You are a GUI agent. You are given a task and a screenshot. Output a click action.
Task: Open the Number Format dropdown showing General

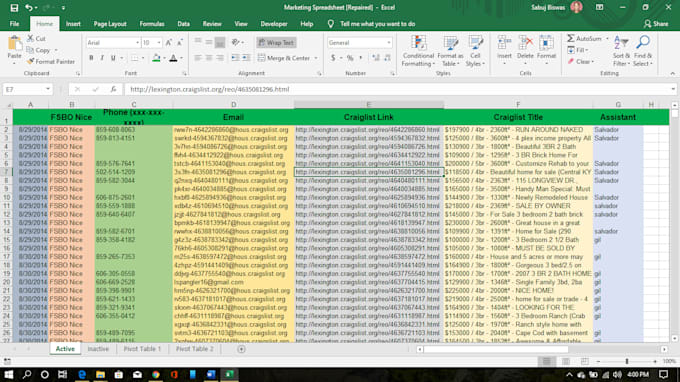(x=389, y=42)
